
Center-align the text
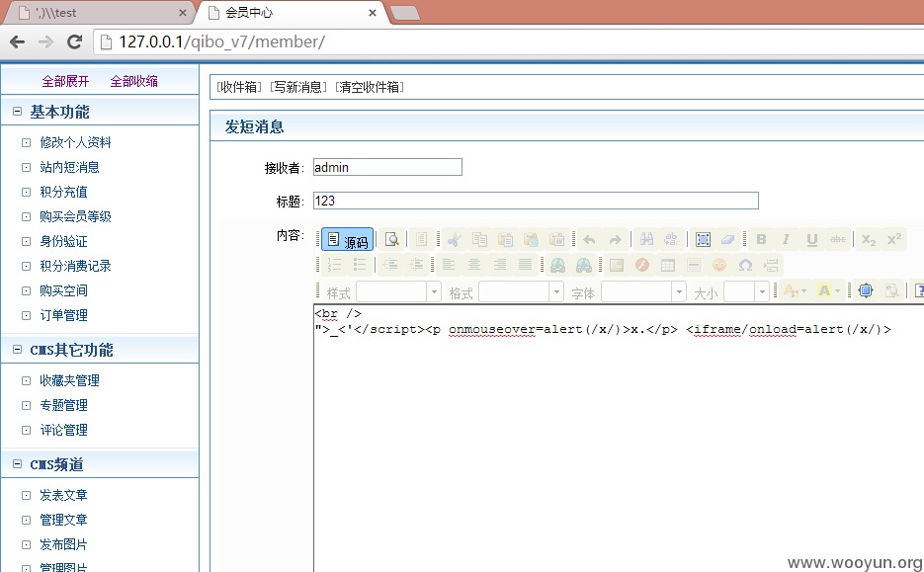tap(473, 265)
